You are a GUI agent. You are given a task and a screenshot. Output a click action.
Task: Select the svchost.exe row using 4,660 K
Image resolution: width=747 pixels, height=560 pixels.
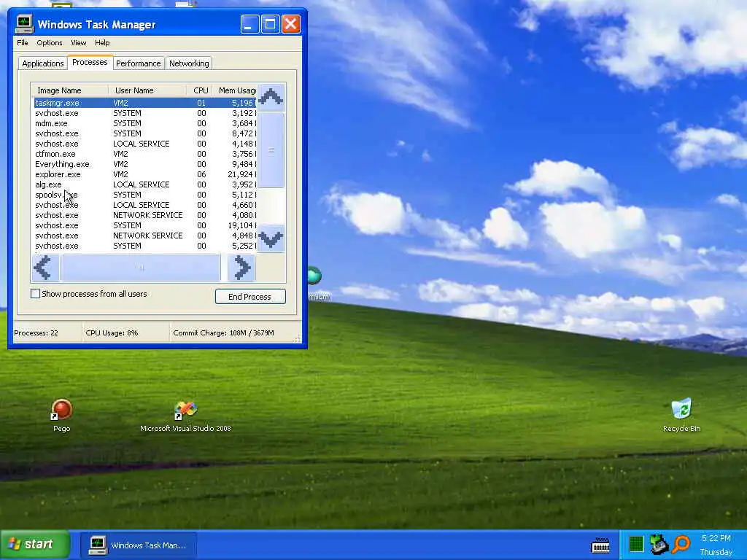tap(145, 205)
